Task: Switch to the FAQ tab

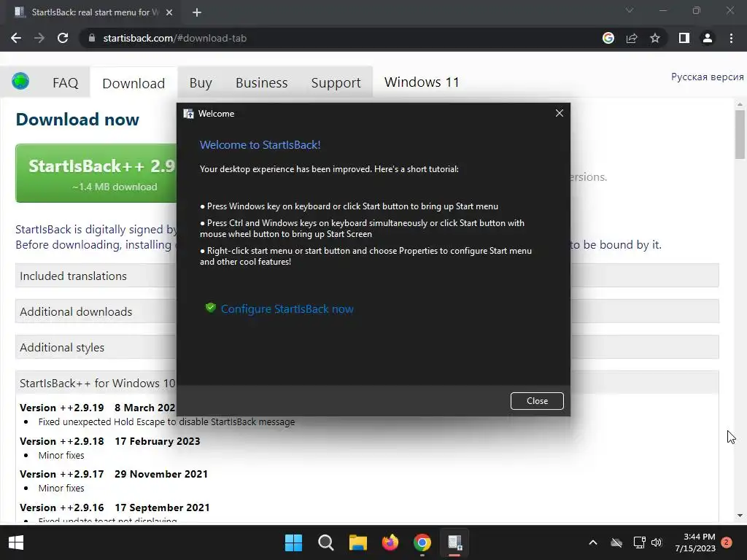Action: click(x=65, y=83)
